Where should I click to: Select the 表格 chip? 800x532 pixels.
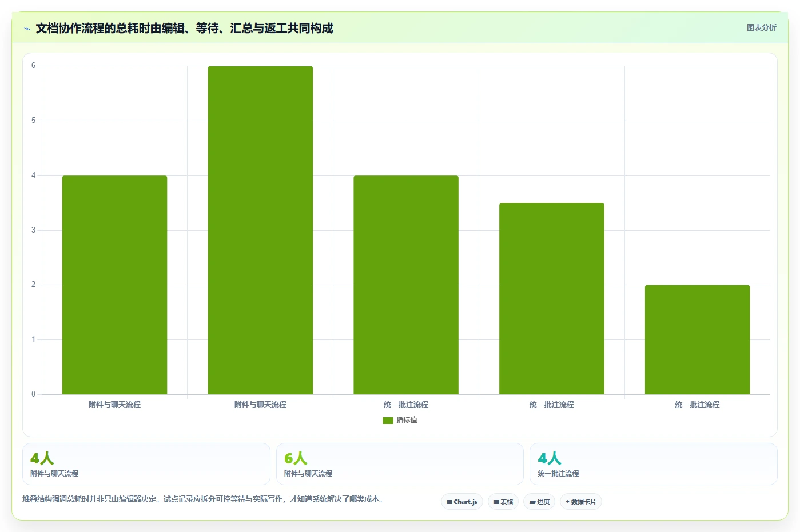pos(503,502)
